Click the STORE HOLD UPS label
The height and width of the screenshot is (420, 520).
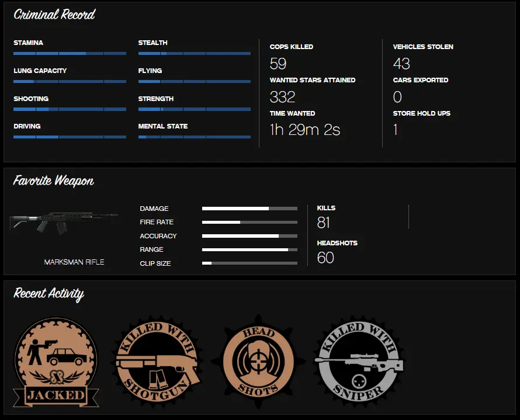point(421,113)
